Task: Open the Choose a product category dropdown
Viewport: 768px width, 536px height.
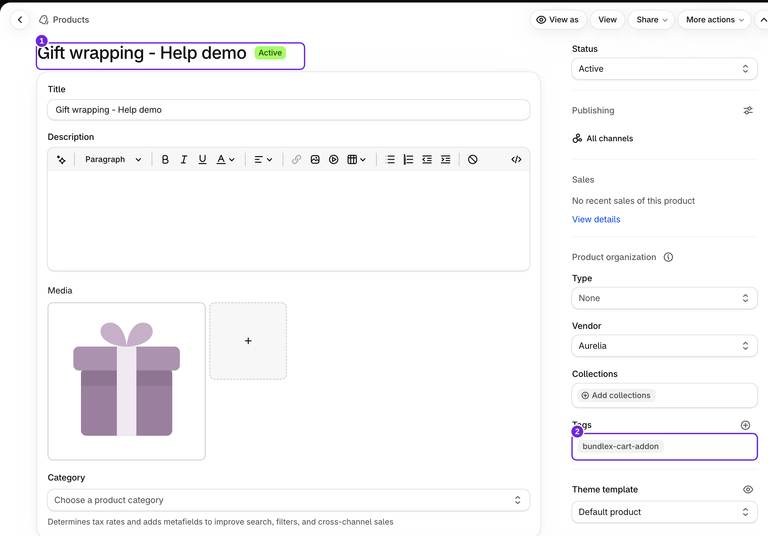Action: pos(288,500)
